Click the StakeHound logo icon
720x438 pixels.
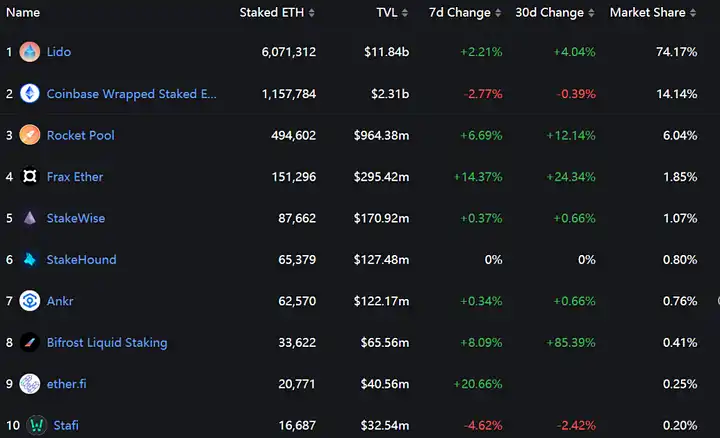(30, 259)
